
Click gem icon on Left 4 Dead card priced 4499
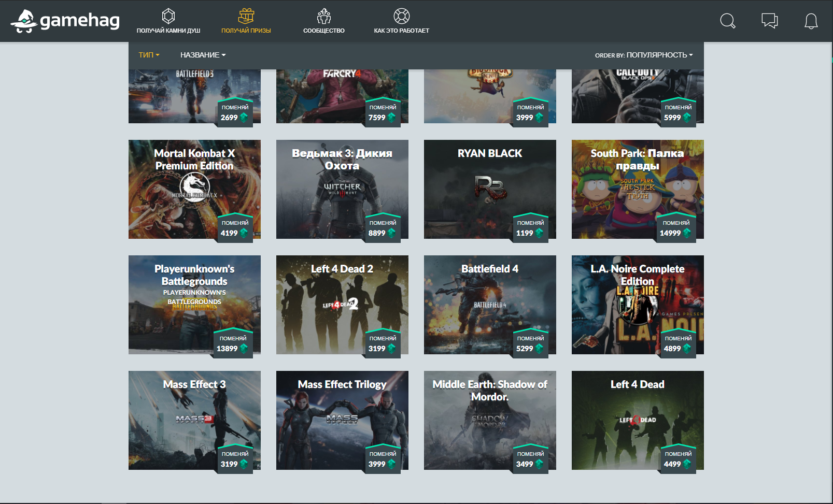click(687, 464)
